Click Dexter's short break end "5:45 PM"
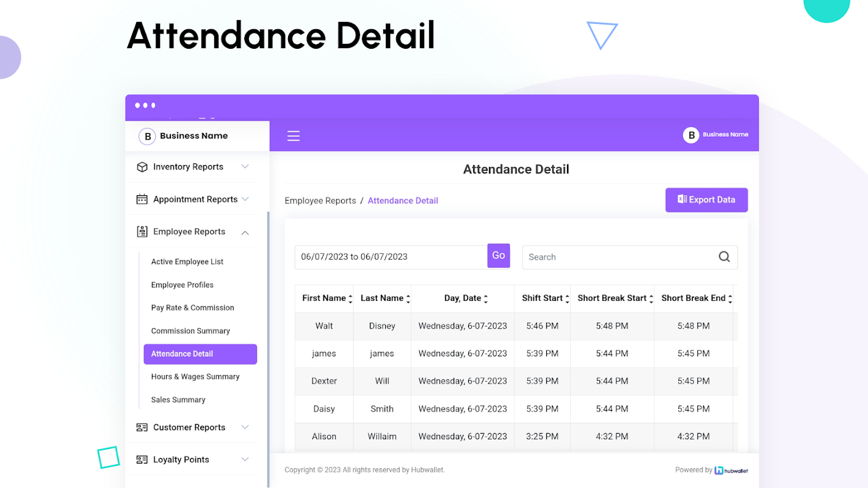Viewport: 868px width, 488px height. click(x=693, y=381)
